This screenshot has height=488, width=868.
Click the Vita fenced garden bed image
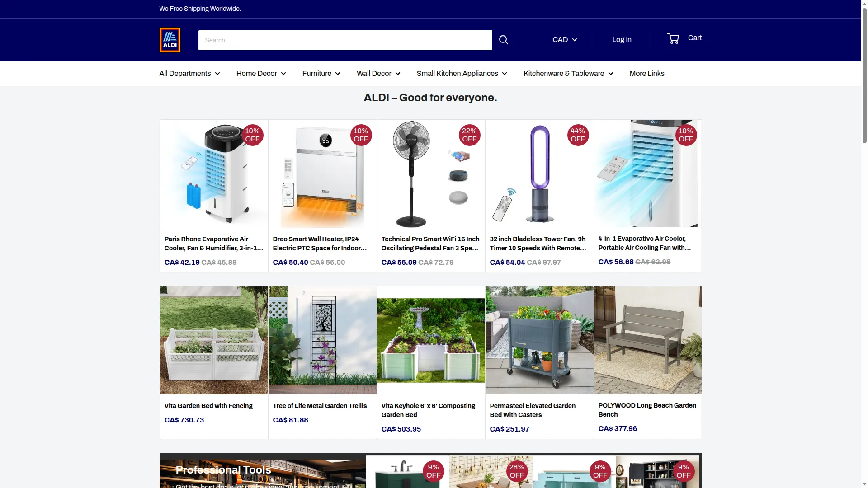pos(214,340)
